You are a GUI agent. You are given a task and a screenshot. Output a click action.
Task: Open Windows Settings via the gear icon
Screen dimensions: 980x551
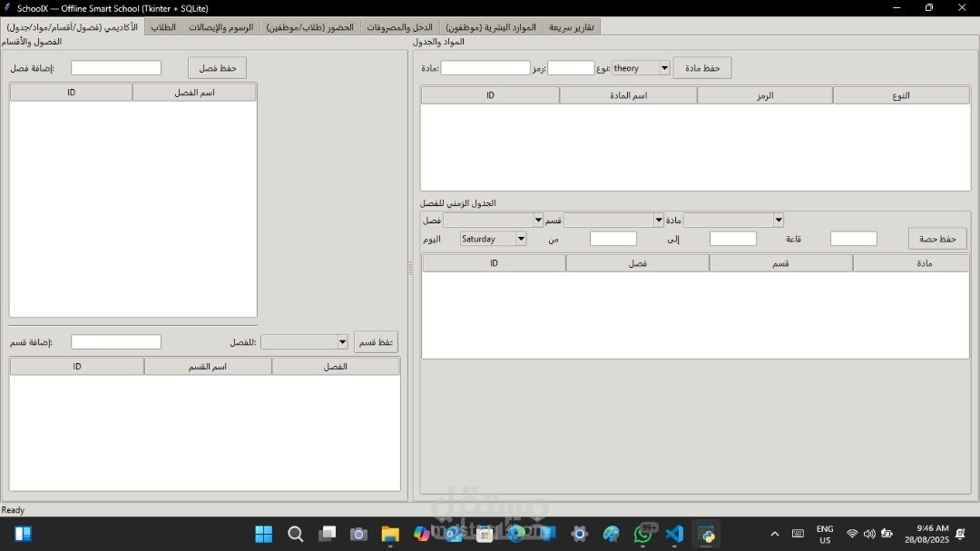579,534
